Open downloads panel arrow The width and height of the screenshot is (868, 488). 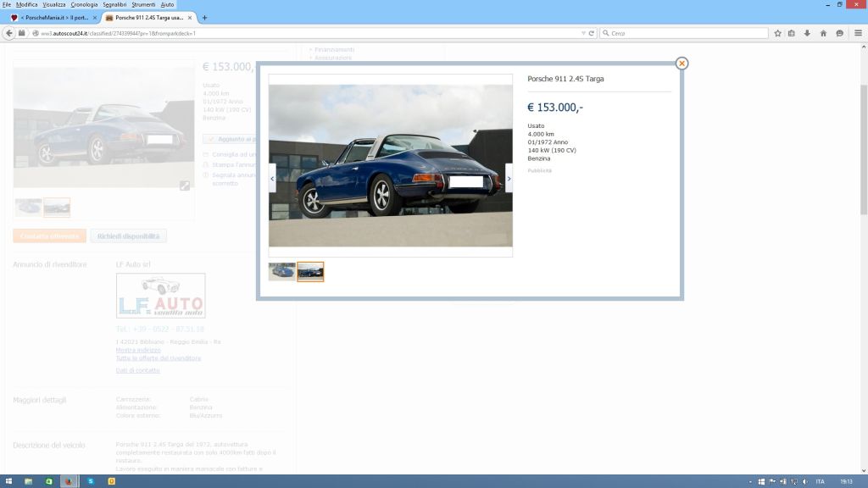(807, 33)
